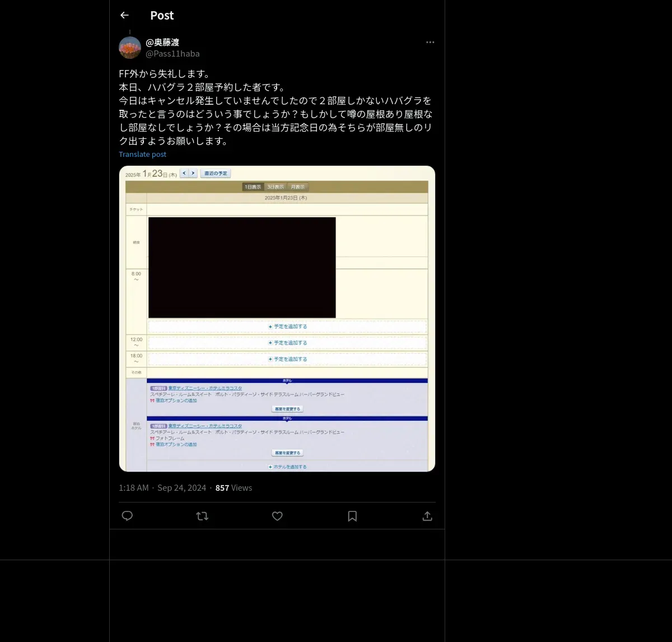Open the display name 奥藤渡
The width and height of the screenshot is (672, 642).
[x=162, y=42]
